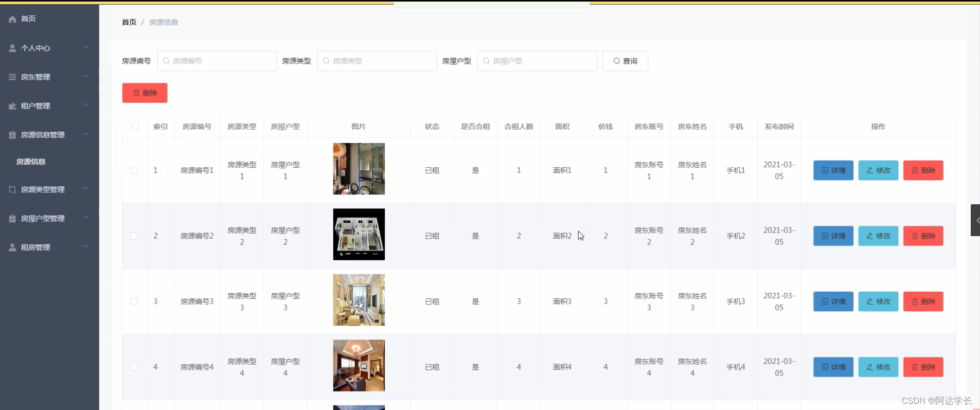
Task: Focus the 房屋户型 search input
Action: click(x=537, y=61)
